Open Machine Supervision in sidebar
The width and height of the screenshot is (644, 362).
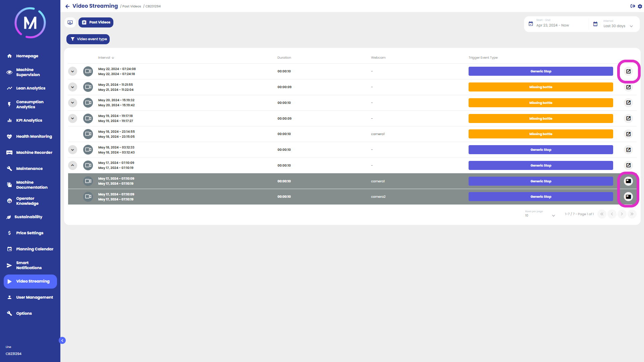pos(28,72)
